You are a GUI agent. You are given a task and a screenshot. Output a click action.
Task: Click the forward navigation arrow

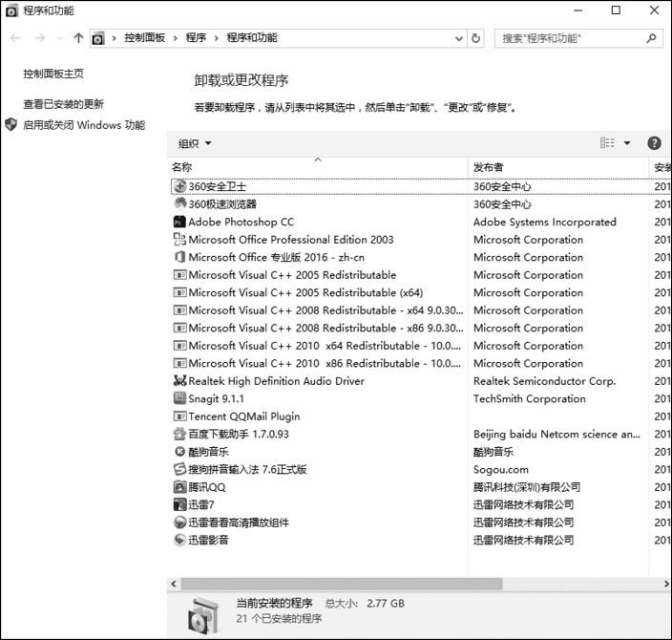40,38
